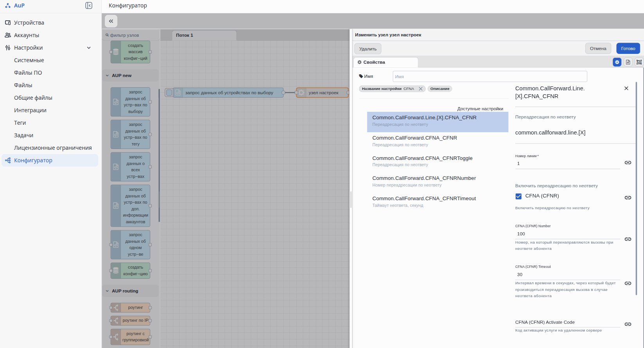The height and width of the screenshot is (348, 644).
Task: Switch to the Поток 1 tab
Action: [204, 35]
